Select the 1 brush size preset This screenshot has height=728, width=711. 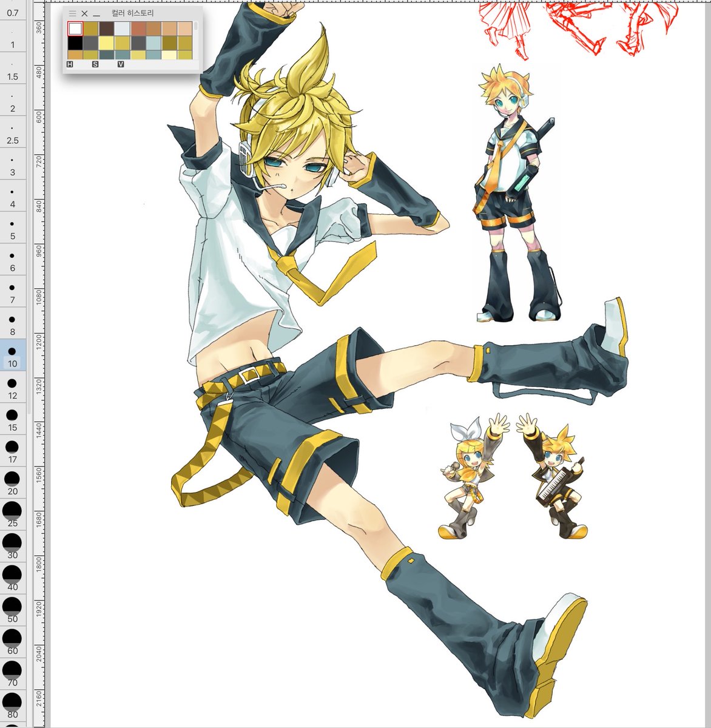(12, 36)
